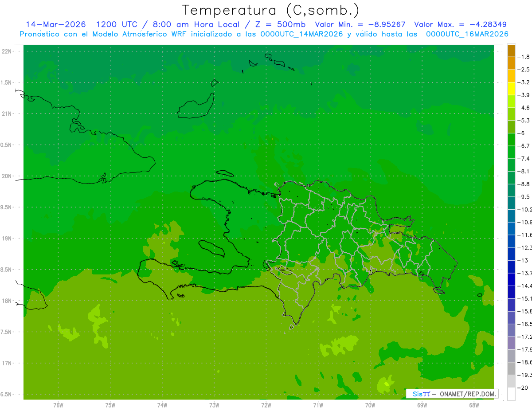The height and width of the screenshot is (411, 532).
Task: Click legend value "-4.6"
Action: [x=524, y=108]
